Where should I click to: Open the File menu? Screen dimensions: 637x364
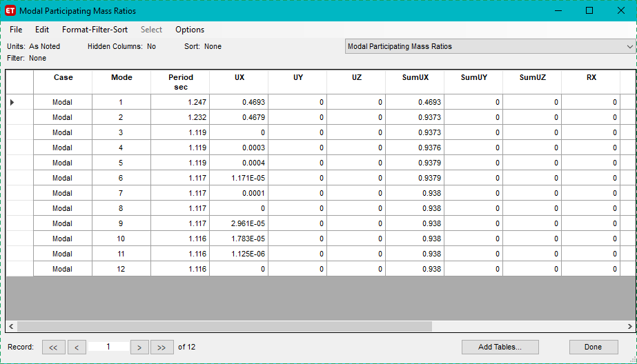(x=16, y=30)
